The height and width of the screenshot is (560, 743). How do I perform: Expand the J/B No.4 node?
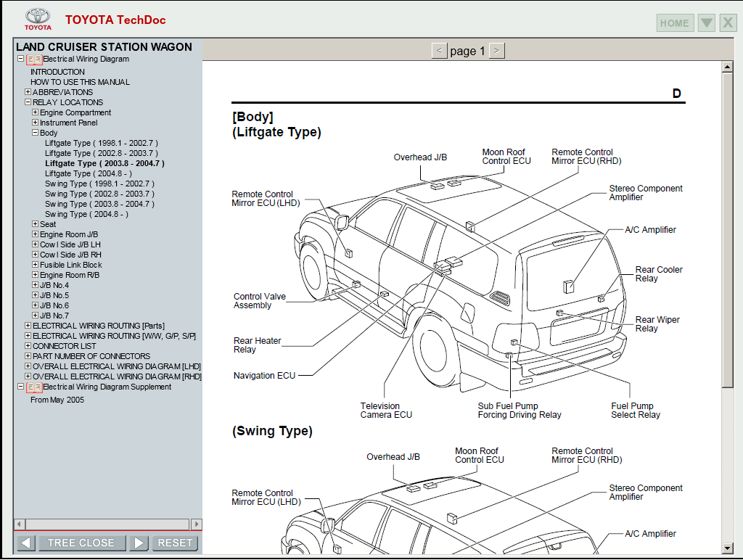[x=35, y=285]
